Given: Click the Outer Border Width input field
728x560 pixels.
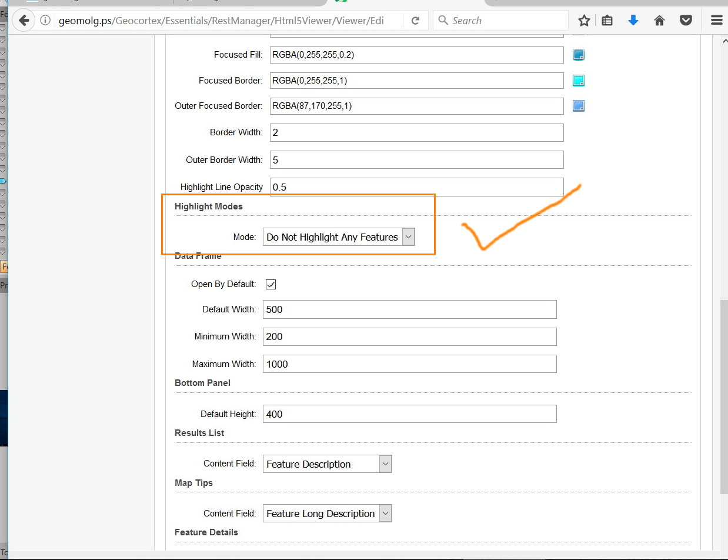Looking at the screenshot, I should (417, 159).
